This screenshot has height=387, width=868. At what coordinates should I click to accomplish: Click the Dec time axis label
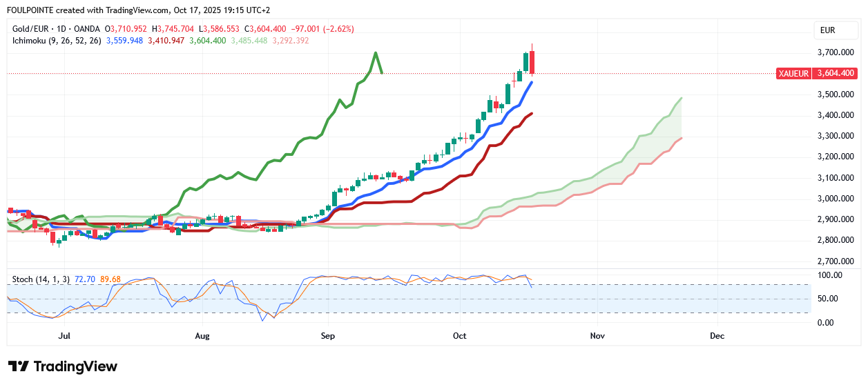[x=717, y=336]
